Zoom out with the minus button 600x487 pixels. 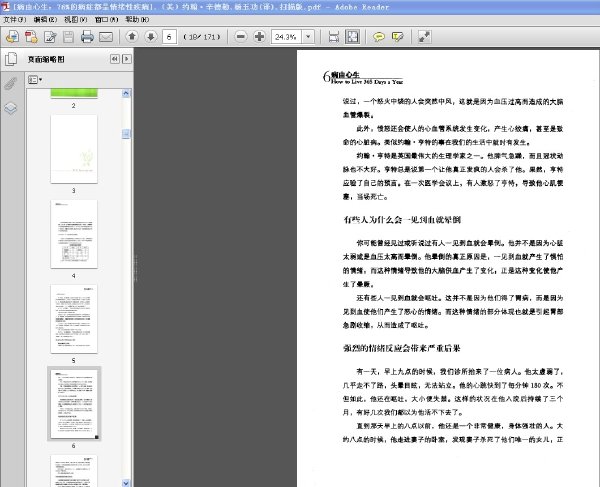pyautogui.click(x=241, y=36)
